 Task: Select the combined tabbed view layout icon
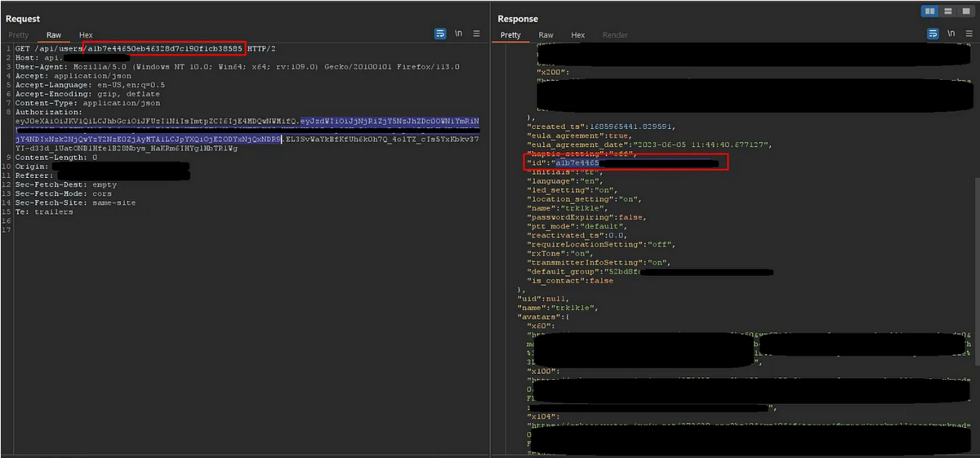coord(965,11)
